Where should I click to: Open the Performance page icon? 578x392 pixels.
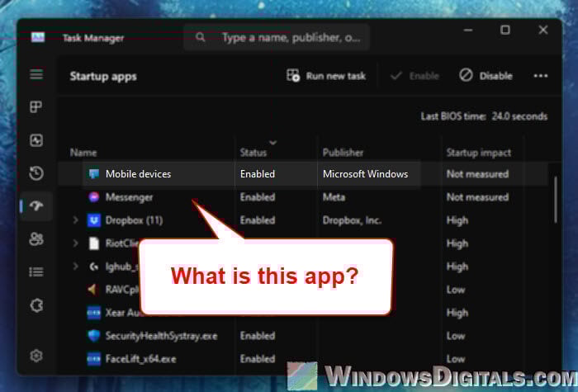click(36, 140)
